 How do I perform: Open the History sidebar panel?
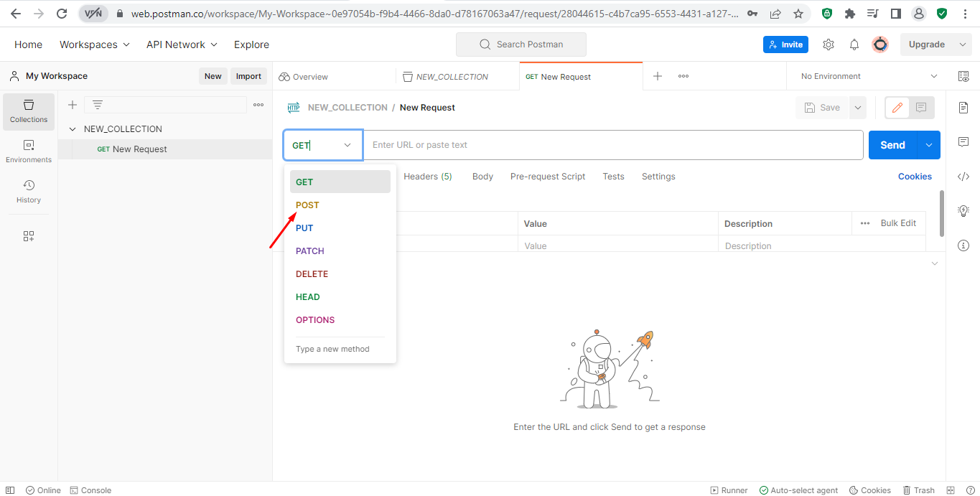click(29, 192)
